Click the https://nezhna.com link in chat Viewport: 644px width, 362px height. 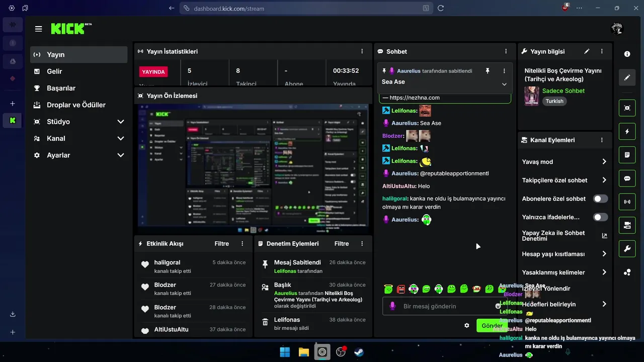pos(415,98)
